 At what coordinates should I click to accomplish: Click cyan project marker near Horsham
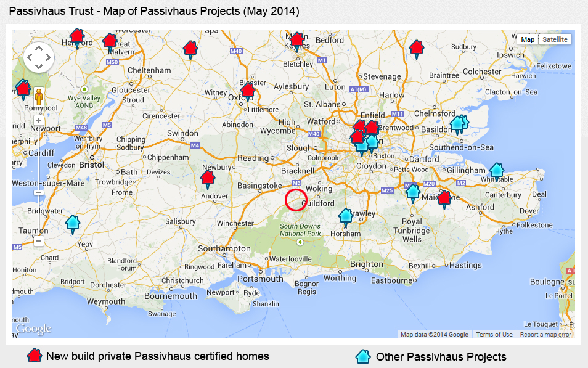tap(346, 216)
